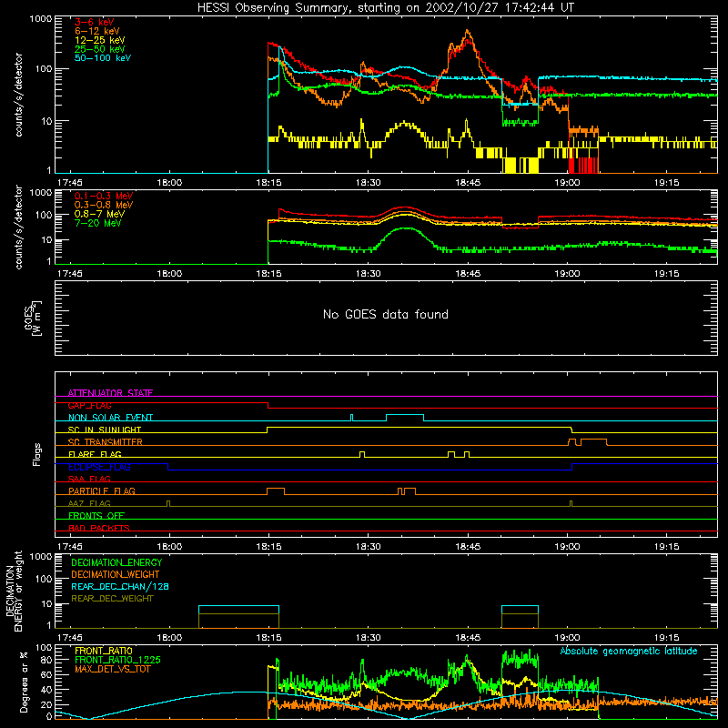728x728 pixels.
Task: Select the 50-100 keV legend label
Action: click(103, 58)
